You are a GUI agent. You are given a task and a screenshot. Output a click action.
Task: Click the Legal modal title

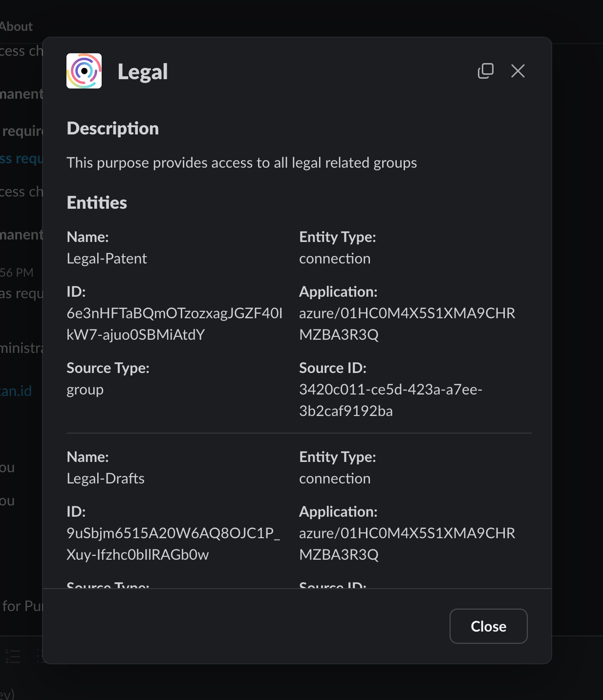tap(142, 72)
